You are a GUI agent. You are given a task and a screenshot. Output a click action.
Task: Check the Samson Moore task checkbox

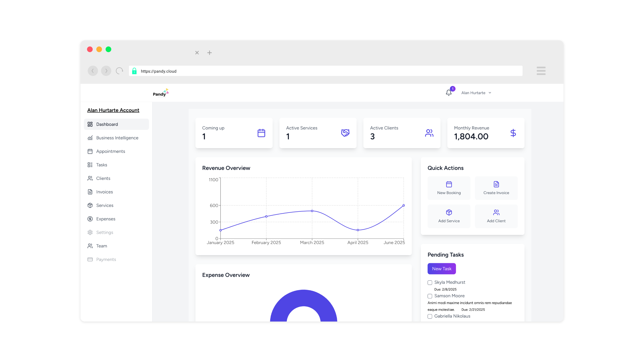pos(430,296)
